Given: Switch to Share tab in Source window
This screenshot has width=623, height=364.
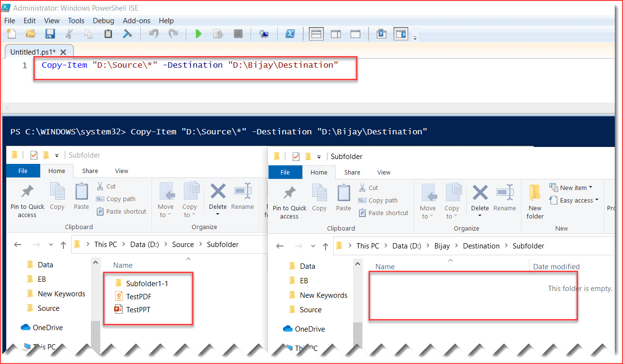Looking at the screenshot, I should 90,171.
